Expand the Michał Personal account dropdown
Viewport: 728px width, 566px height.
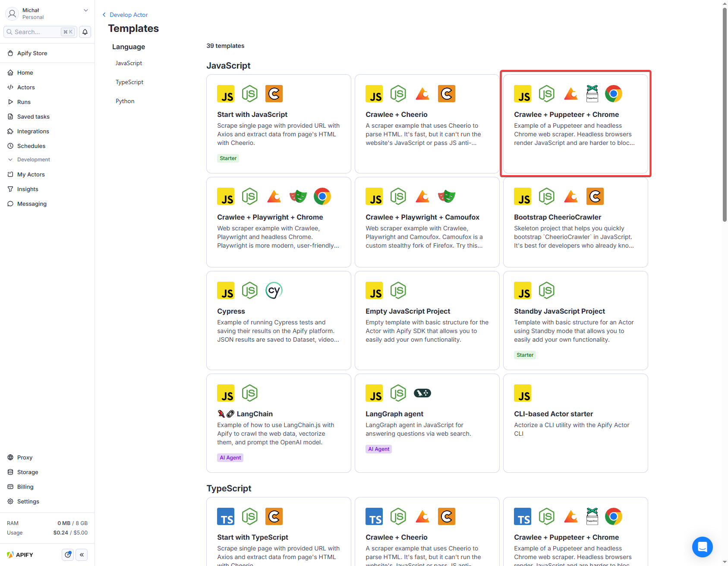click(x=85, y=10)
